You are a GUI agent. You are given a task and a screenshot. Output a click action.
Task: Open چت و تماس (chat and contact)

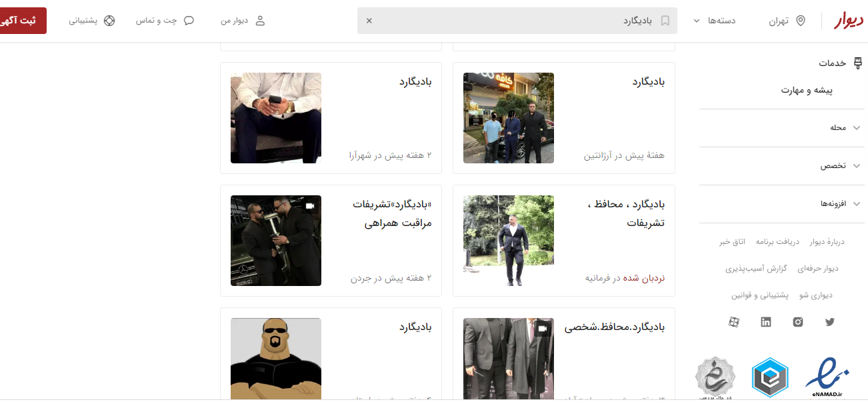pyautogui.click(x=165, y=21)
